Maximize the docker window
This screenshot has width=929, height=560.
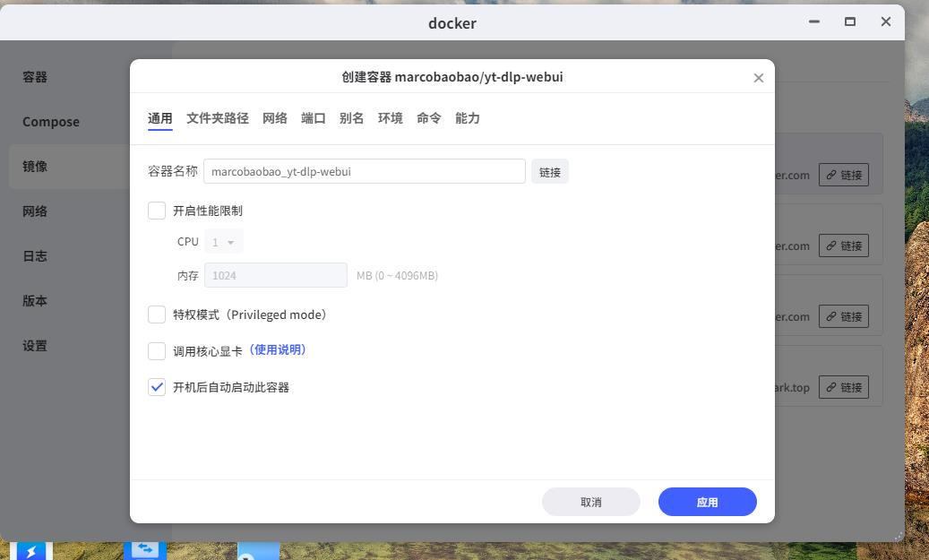850,22
